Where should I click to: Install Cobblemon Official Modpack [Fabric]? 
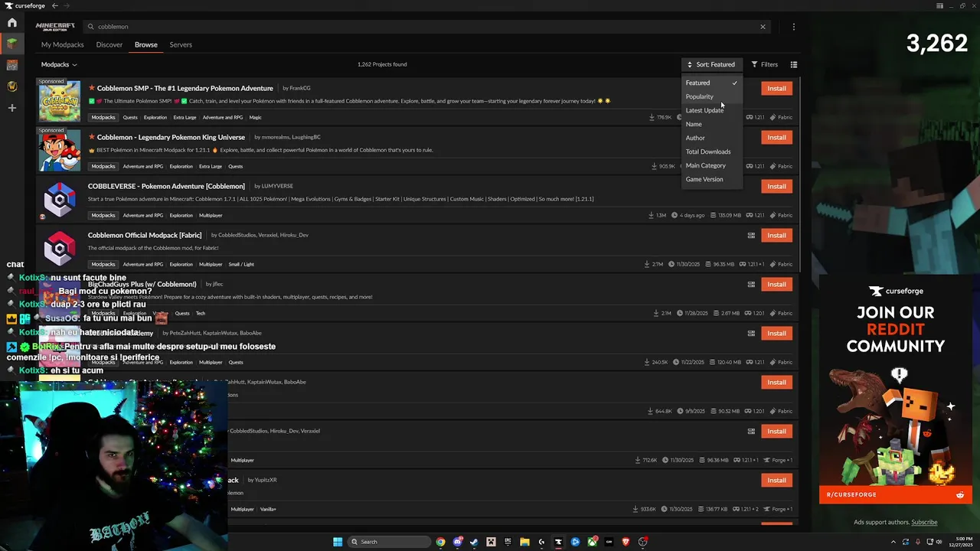pyautogui.click(x=776, y=235)
